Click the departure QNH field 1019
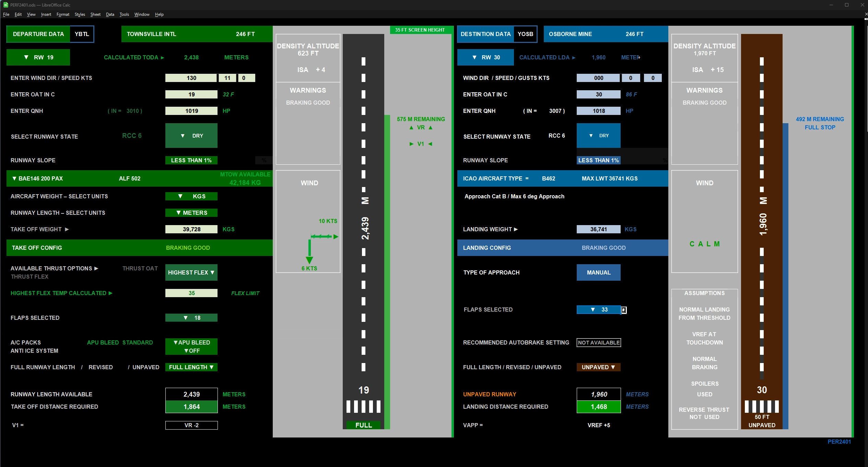The width and height of the screenshot is (868, 467). (191, 111)
